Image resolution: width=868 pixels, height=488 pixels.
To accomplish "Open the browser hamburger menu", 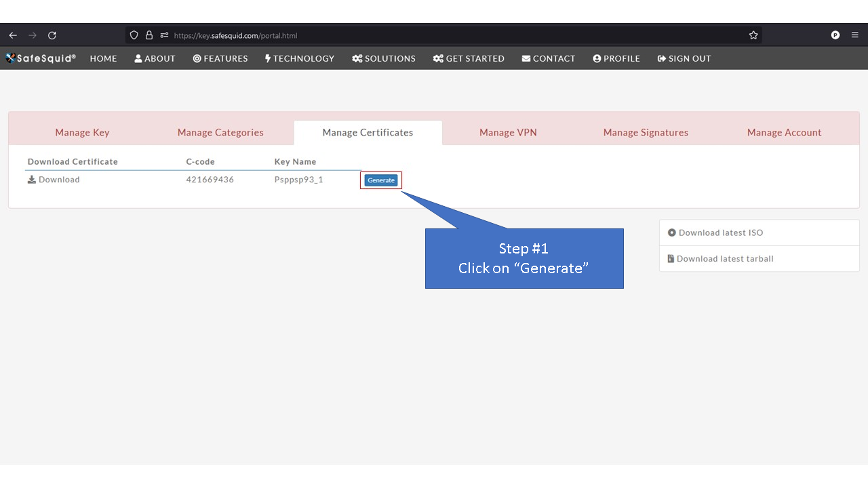I will point(854,35).
